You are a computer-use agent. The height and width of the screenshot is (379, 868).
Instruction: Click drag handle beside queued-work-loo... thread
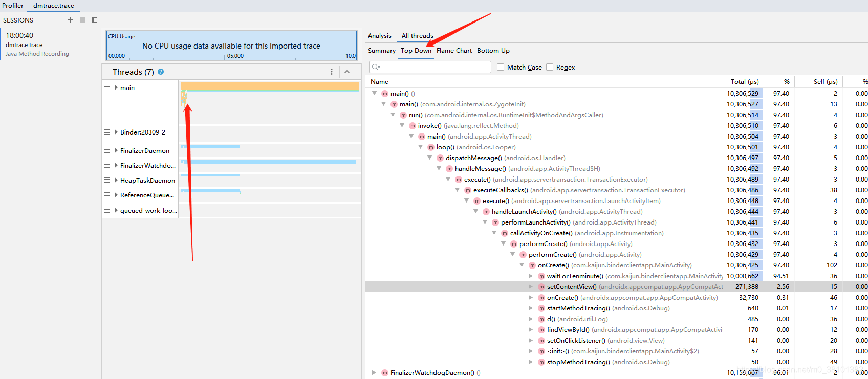pos(107,210)
